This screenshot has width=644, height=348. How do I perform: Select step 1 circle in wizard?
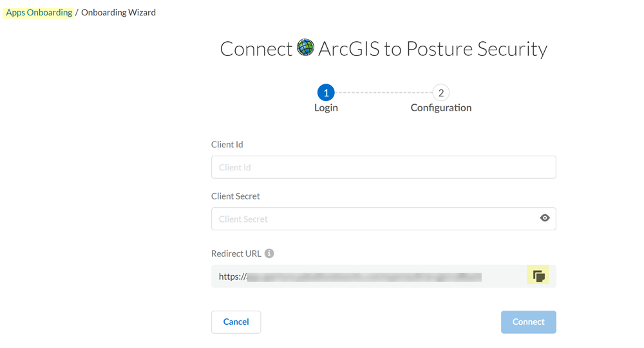coord(326,93)
